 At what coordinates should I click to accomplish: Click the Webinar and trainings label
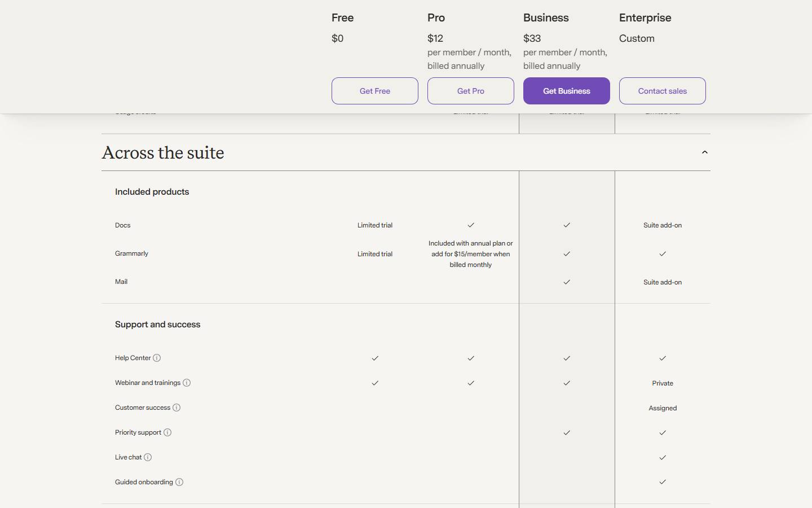148,383
